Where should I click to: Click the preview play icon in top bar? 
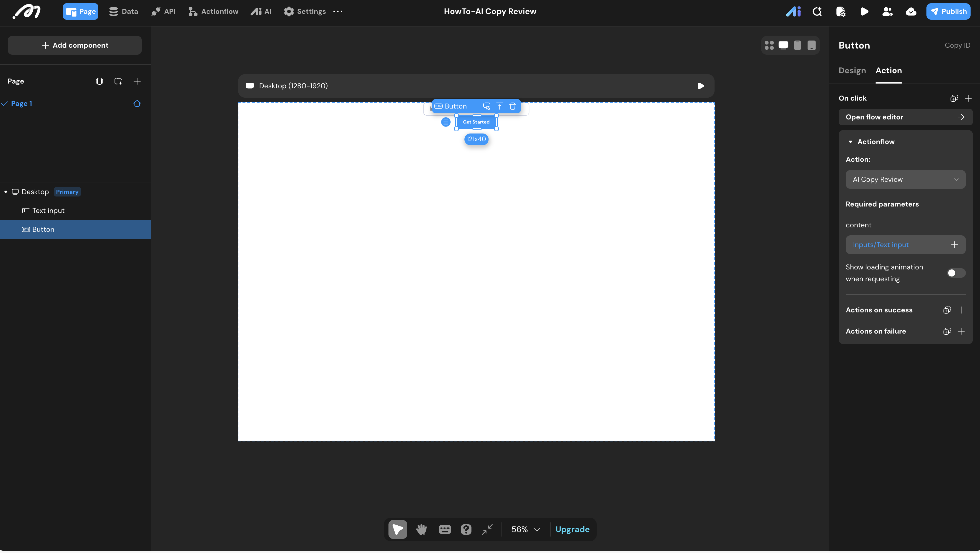tap(864, 11)
